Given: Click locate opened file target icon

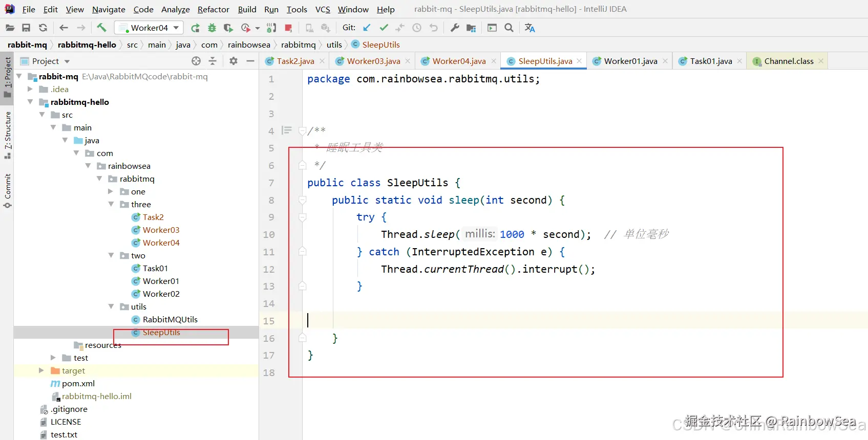Looking at the screenshot, I should [196, 61].
